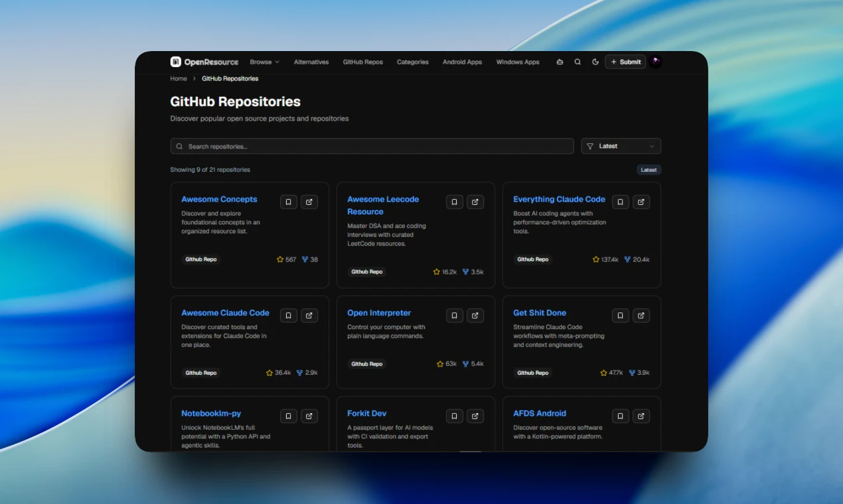Select GitHub Repos in the navigation bar
This screenshot has width=843, height=504.
pyautogui.click(x=362, y=62)
